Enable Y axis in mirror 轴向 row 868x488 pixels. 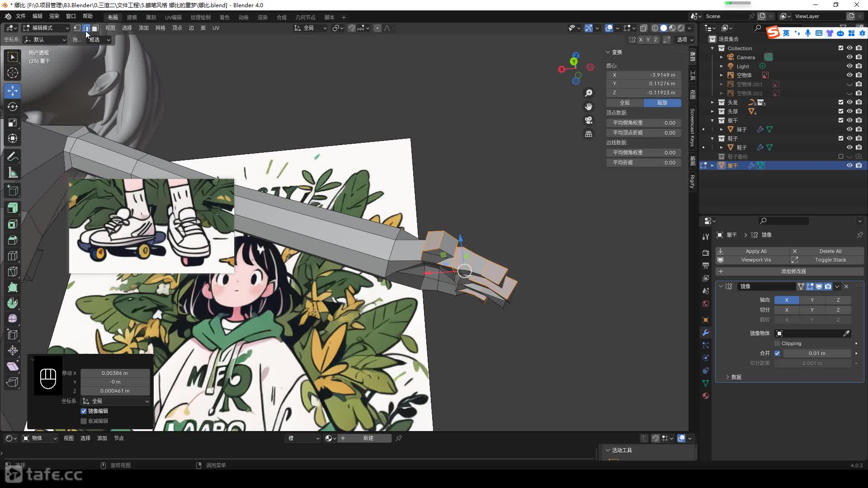point(812,300)
